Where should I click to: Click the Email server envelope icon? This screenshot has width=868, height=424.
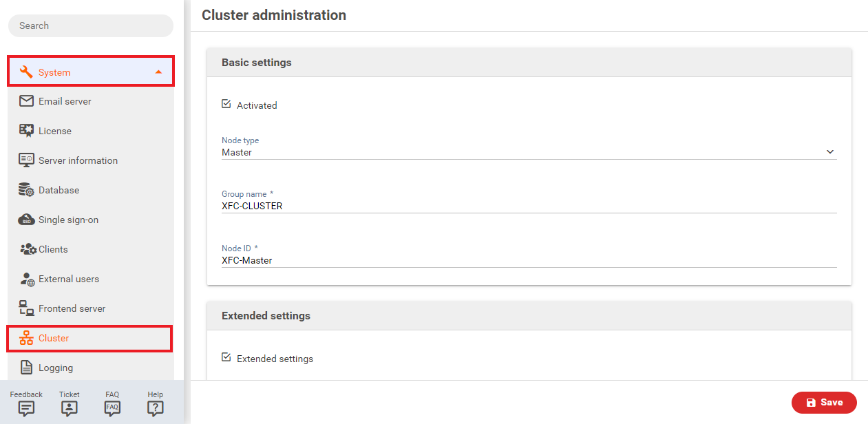coord(27,101)
